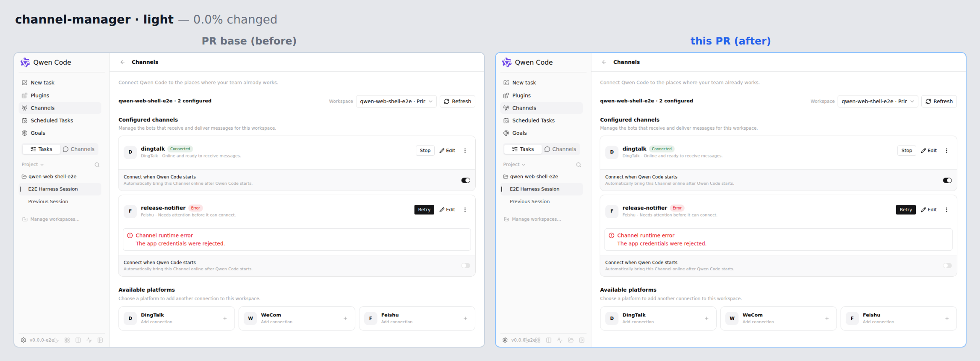Expand Project chevron in after panel sidebar
980x361 pixels.
524,165
